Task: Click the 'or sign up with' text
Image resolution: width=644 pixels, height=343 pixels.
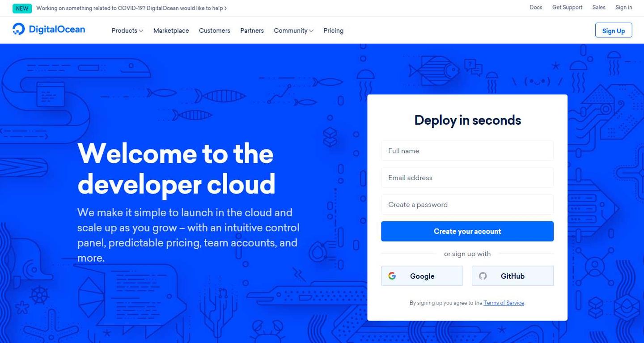Action: [x=467, y=254]
